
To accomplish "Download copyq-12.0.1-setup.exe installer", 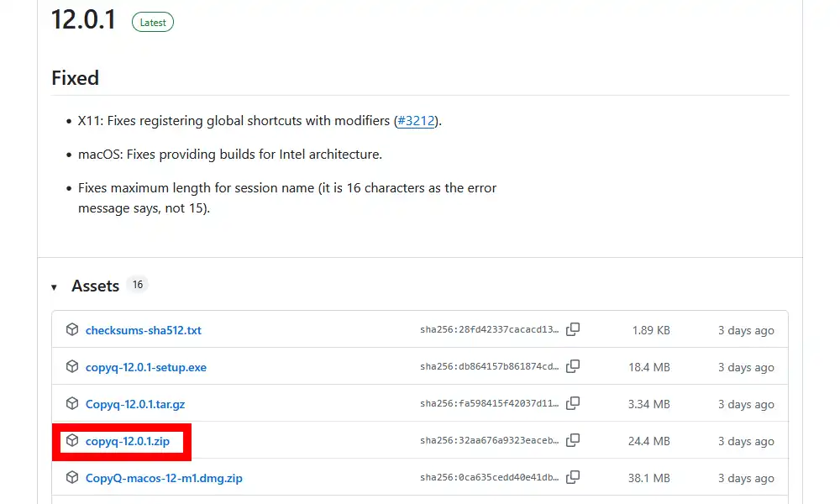I will 145,367.
